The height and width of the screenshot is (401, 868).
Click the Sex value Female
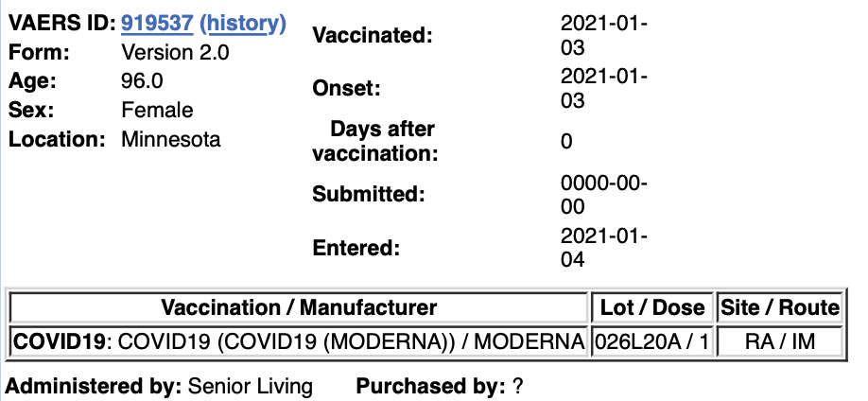point(157,110)
